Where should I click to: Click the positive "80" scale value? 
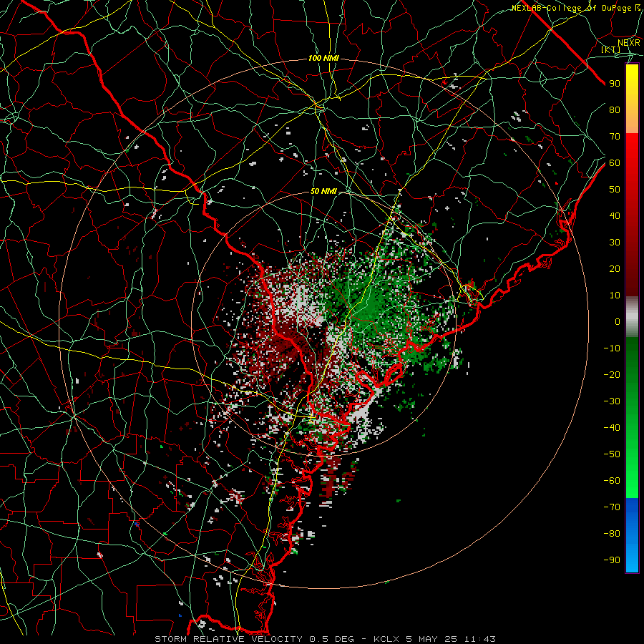click(x=615, y=110)
